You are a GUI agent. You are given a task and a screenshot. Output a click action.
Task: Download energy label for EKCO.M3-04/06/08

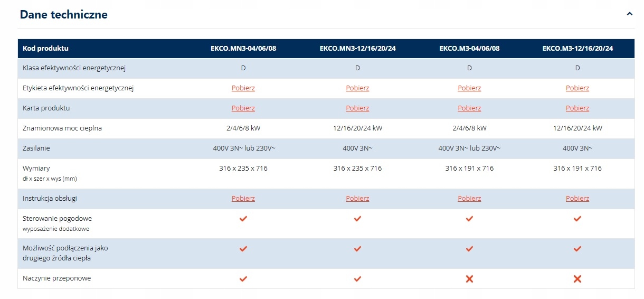pos(469,88)
